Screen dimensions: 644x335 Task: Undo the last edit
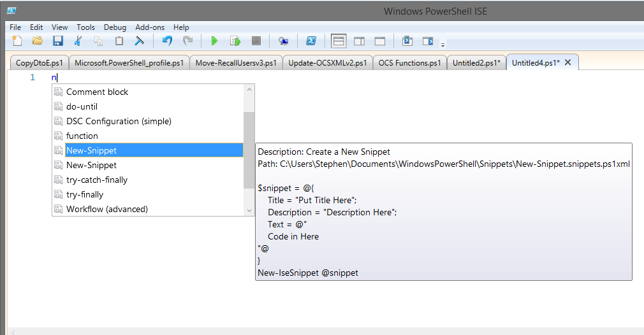(x=167, y=41)
